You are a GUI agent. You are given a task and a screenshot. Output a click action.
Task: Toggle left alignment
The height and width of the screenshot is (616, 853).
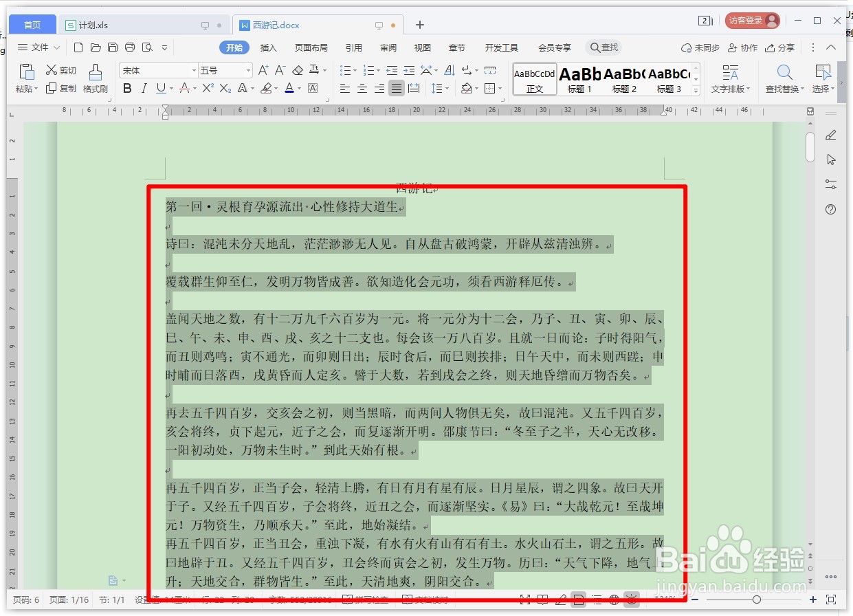click(x=345, y=88)
